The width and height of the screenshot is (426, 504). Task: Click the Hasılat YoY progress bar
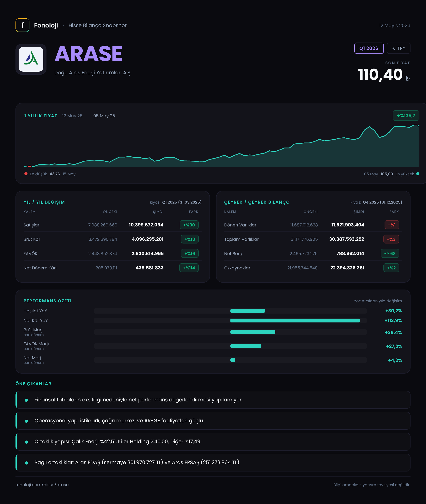coord(230,311)
